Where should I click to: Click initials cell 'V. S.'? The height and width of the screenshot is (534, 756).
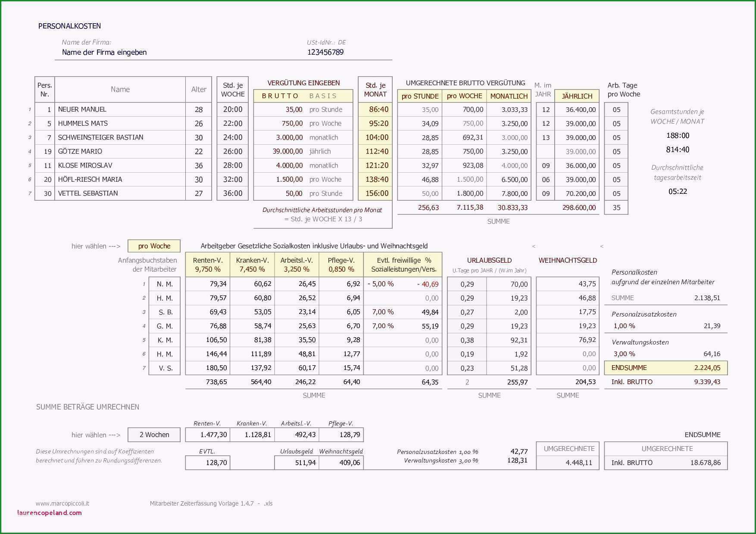165,368
